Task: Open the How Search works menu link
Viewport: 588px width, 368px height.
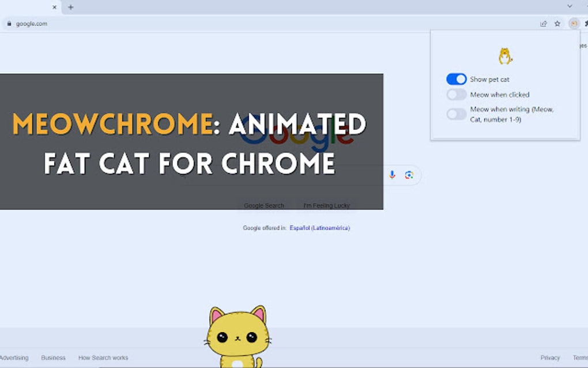Action: coord(103,358)
